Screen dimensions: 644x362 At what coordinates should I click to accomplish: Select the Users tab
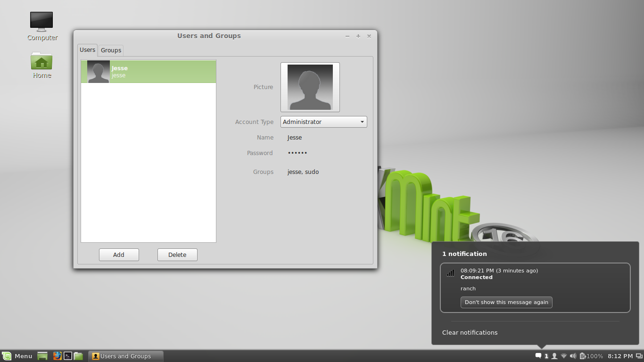87,49
